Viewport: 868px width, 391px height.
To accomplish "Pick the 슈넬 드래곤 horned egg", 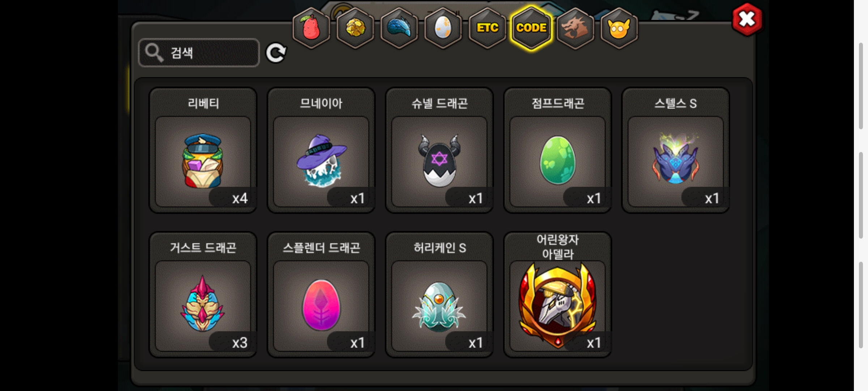I will 439,150.
